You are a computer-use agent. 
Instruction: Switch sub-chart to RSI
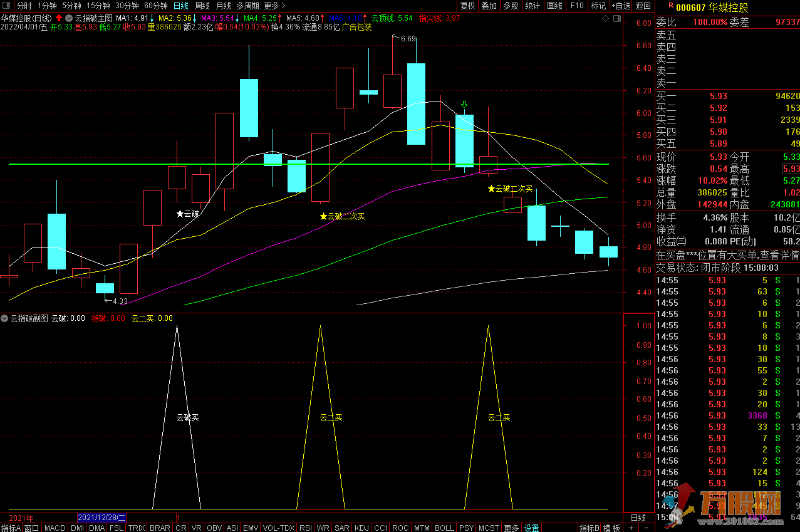(x=306, y=528)
